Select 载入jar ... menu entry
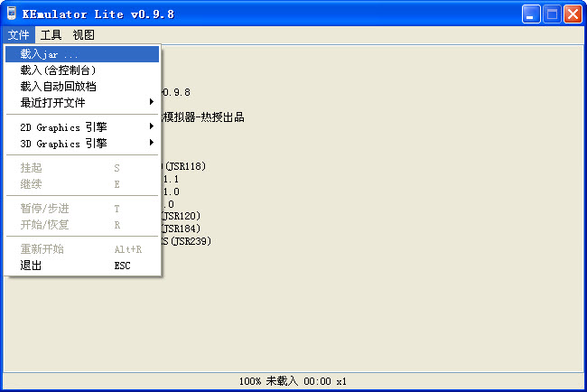Viewport: 587px width, 392px height. click(x=82, y=54)
